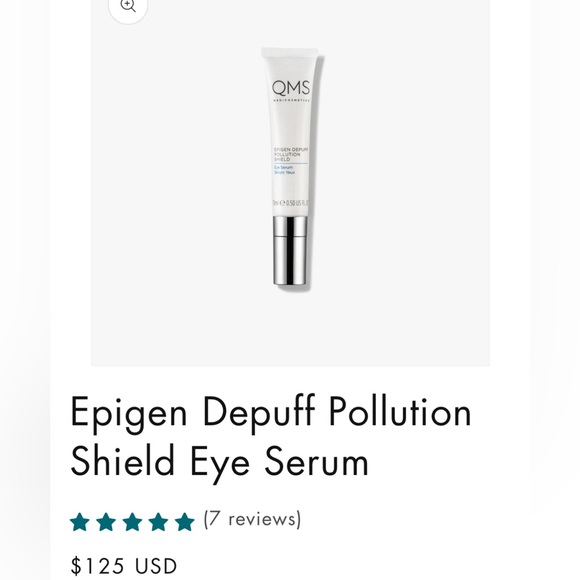
Task: Click the middle teal rating star
Action: pos(132,522)
